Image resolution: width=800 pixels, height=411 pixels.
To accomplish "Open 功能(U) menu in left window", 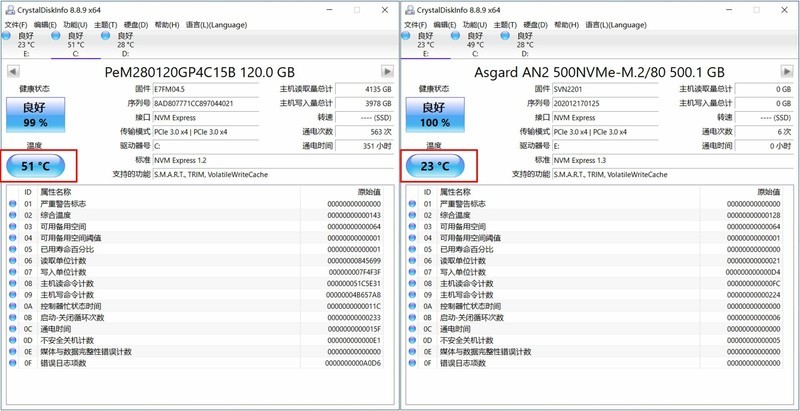I will pos(75,24).
